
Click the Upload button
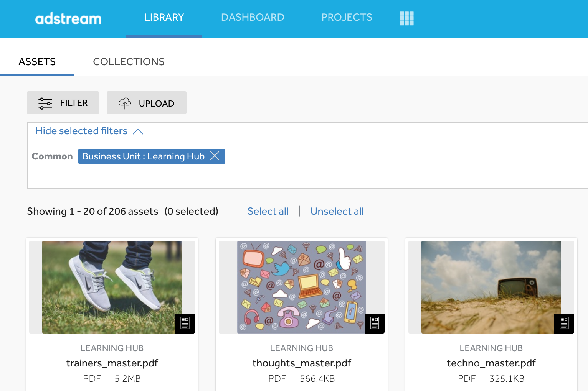point(147,103)
